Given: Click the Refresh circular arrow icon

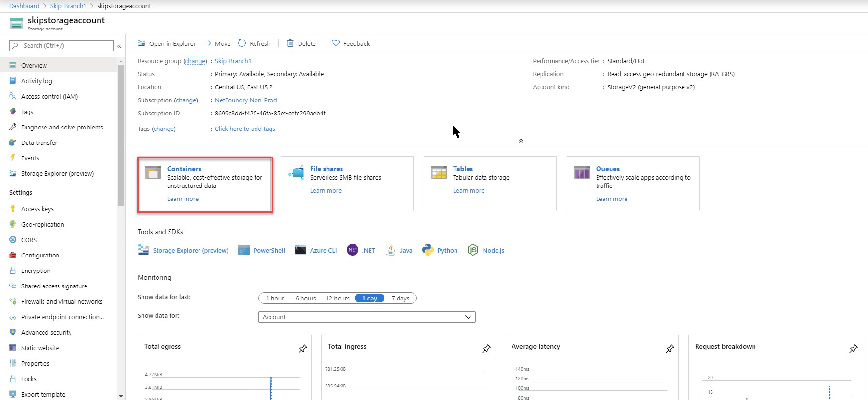Looking at the screenshot, I should (x=242, y=43).
